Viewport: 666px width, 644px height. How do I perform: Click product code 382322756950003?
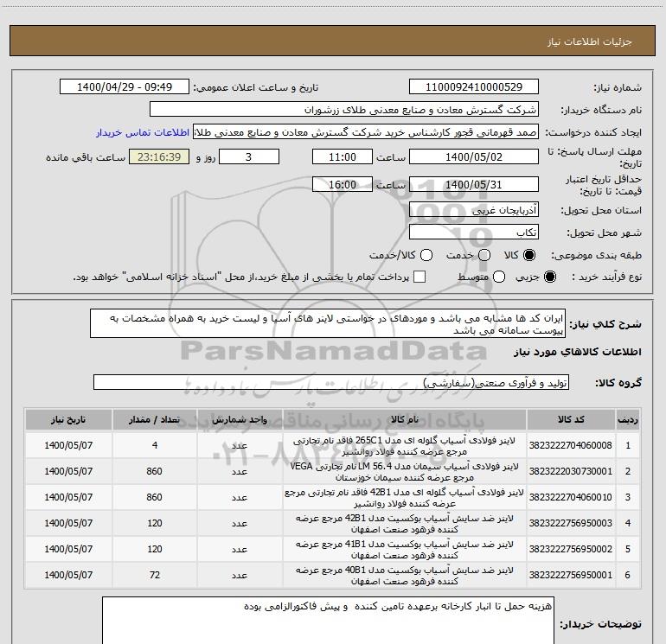pos(571,523)
